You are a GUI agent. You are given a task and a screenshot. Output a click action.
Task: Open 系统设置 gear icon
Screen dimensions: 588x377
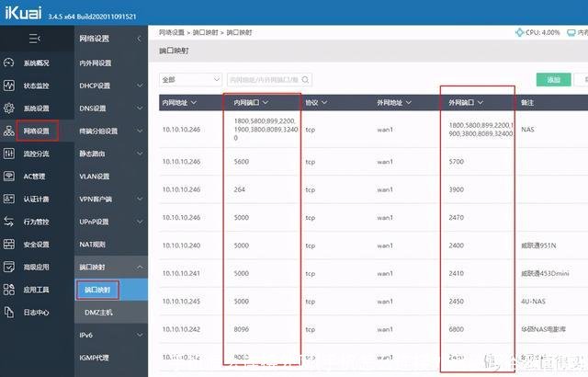9,109
